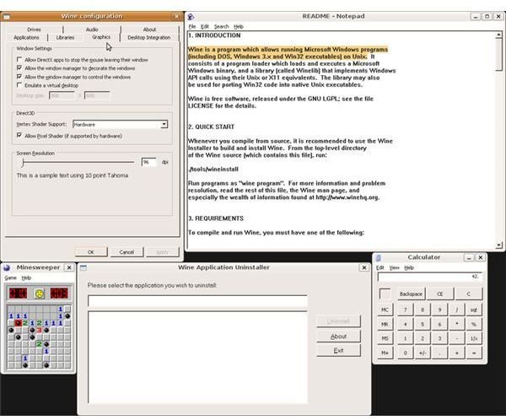
Task: Open Vertex Shader Support dropdown
Action: tap(164, 124)
